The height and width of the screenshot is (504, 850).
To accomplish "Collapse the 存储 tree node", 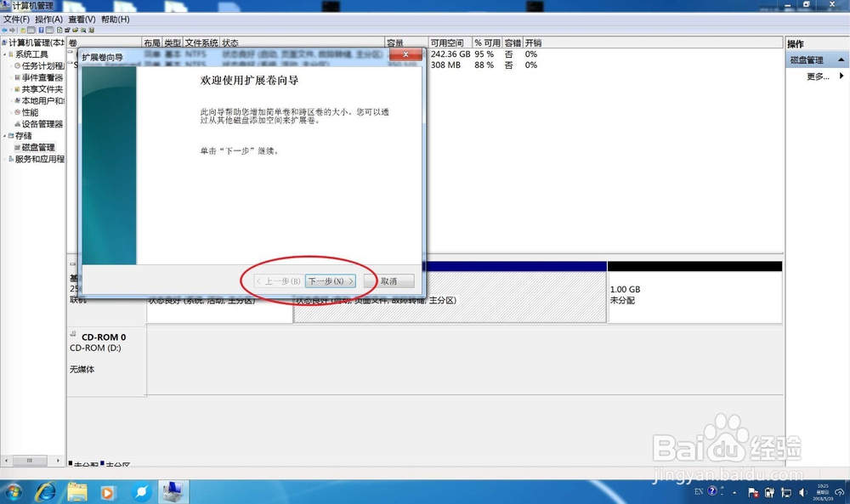I will click(x=5, y=135).
